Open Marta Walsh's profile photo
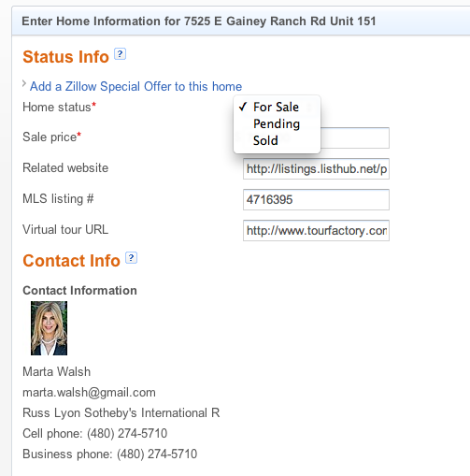Image resolution: width=470 pixels, height=476 pixels. click(x=49, y=328)
